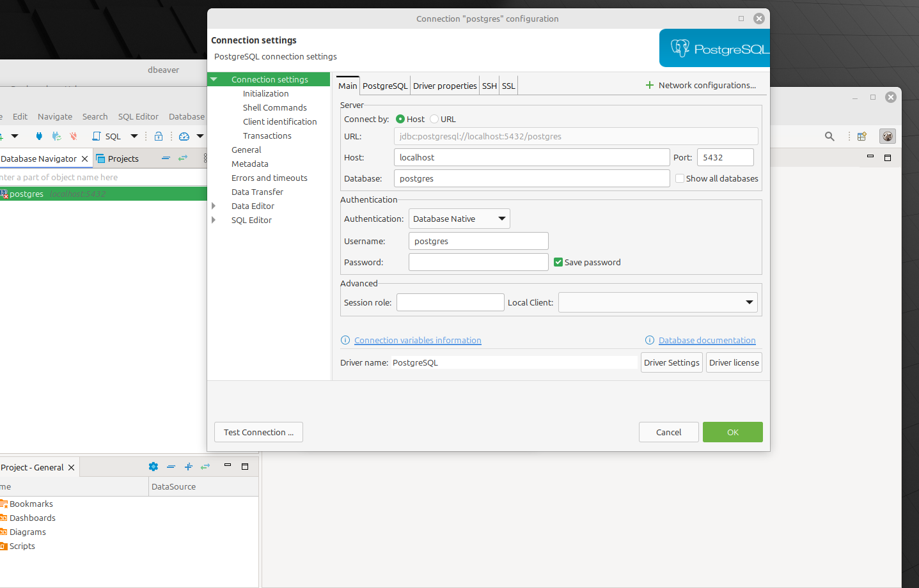Click the Bookmarks folder icon
Viewport: 919px width, 588px height.
[3, 504]
